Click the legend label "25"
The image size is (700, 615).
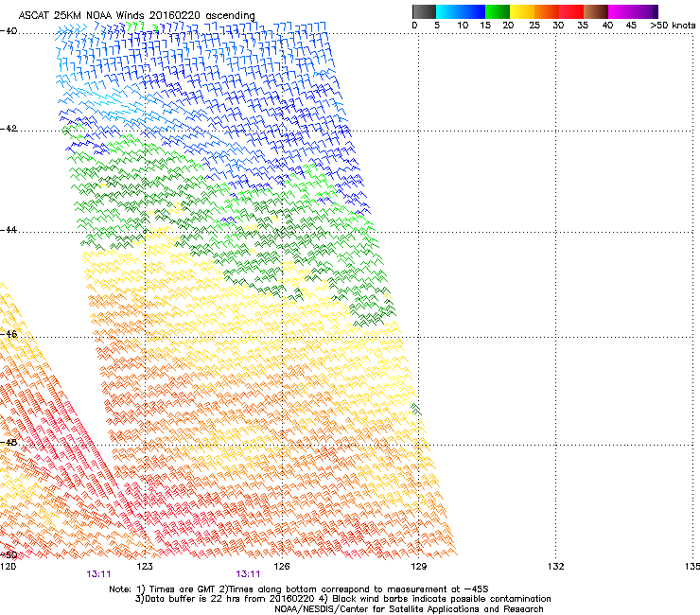pyautogui.click(x=534, y=26)
